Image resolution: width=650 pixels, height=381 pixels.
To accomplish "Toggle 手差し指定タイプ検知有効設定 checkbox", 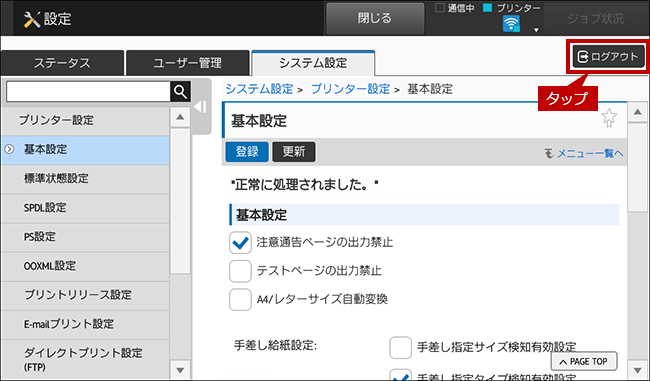I will point(400,375).
